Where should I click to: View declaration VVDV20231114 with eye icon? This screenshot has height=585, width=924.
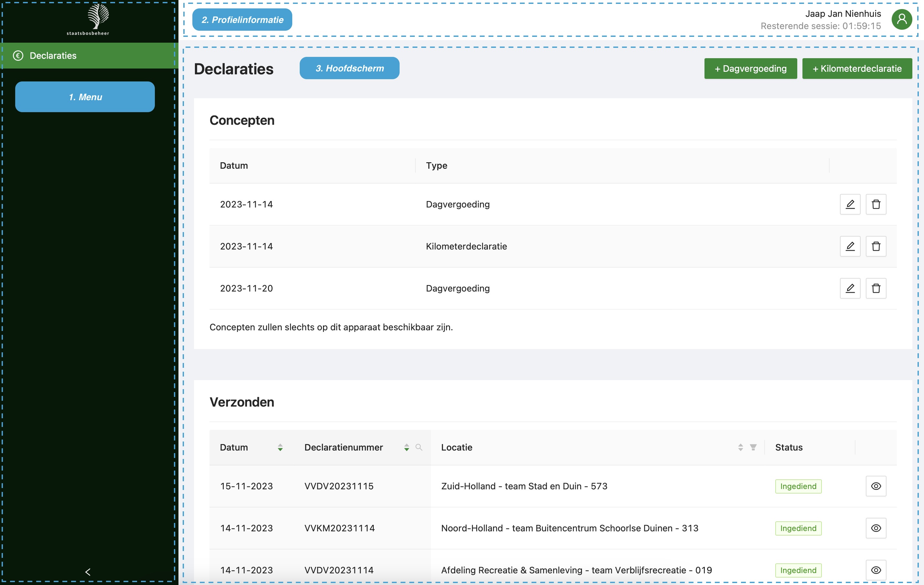click(x=876, y=570)
